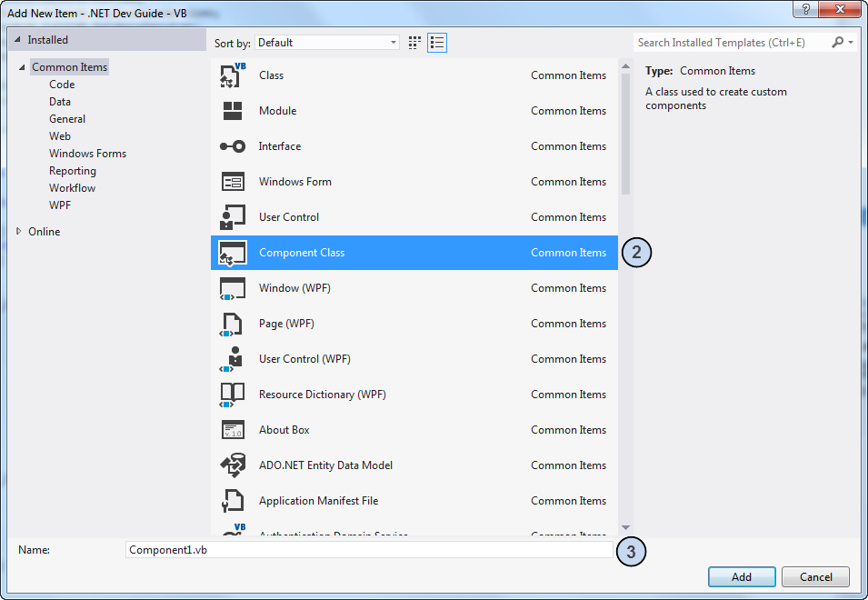This screenshot has height=600, width=868.
Task: Switch to small icons view
Action: [414, 43]
